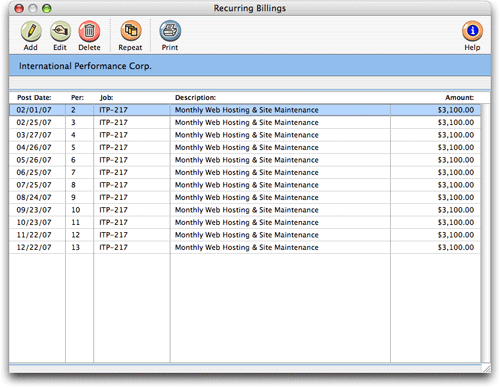This screenshot has width=500, height=388.
Task: Select the 09/23/07 post date cell
Action: tap(34, 210)
